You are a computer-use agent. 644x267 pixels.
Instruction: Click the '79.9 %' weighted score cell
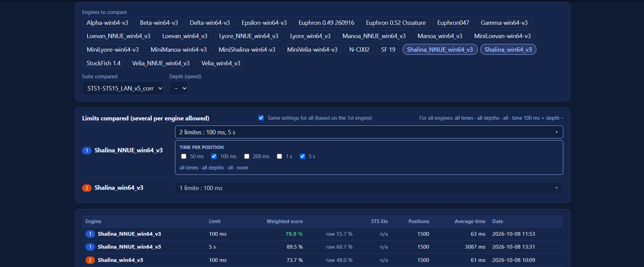tap(294, 234)
